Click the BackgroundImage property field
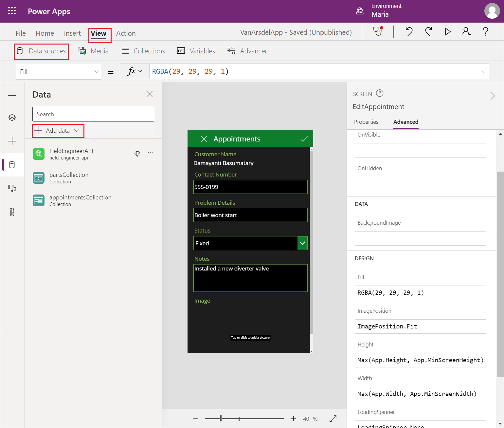 [421, 238]
